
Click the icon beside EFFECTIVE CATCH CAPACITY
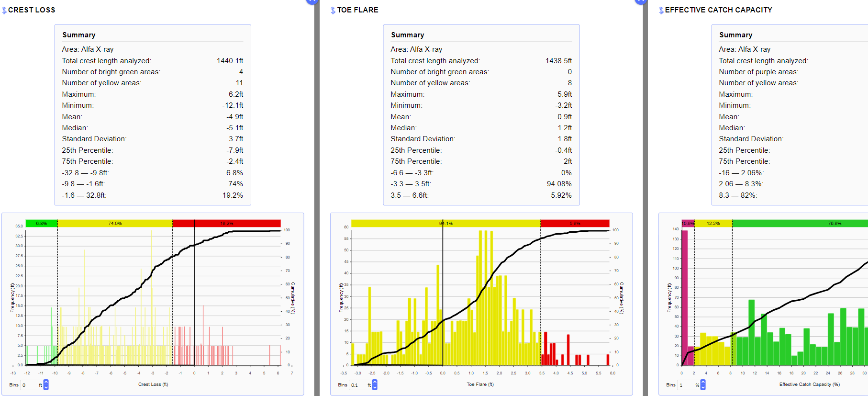click(x=661, y=11)
